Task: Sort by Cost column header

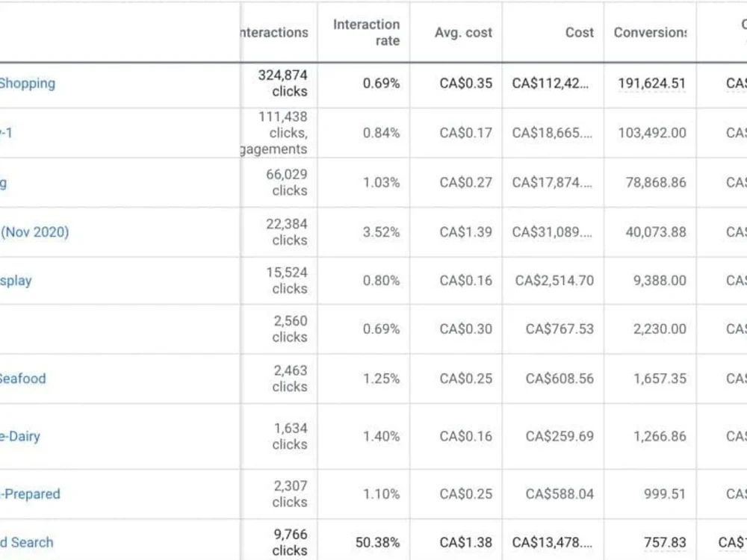Action: click(x=580, y=32)
